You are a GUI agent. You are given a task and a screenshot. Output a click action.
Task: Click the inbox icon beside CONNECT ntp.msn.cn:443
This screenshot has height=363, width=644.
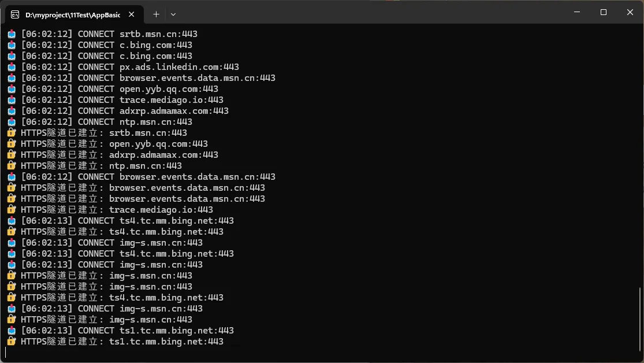point(12,122)
